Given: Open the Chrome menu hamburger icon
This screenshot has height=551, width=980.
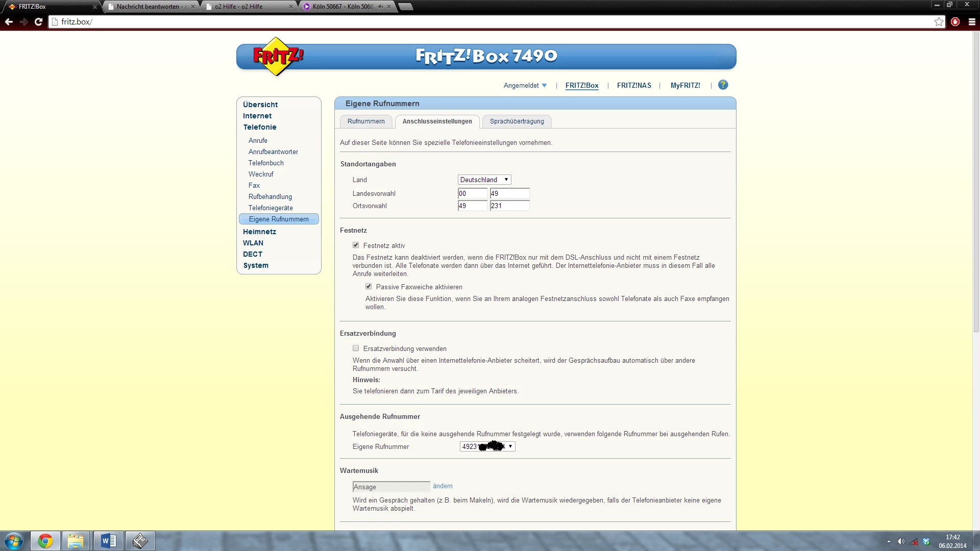Looking at the screenshot, I should 972,21.
